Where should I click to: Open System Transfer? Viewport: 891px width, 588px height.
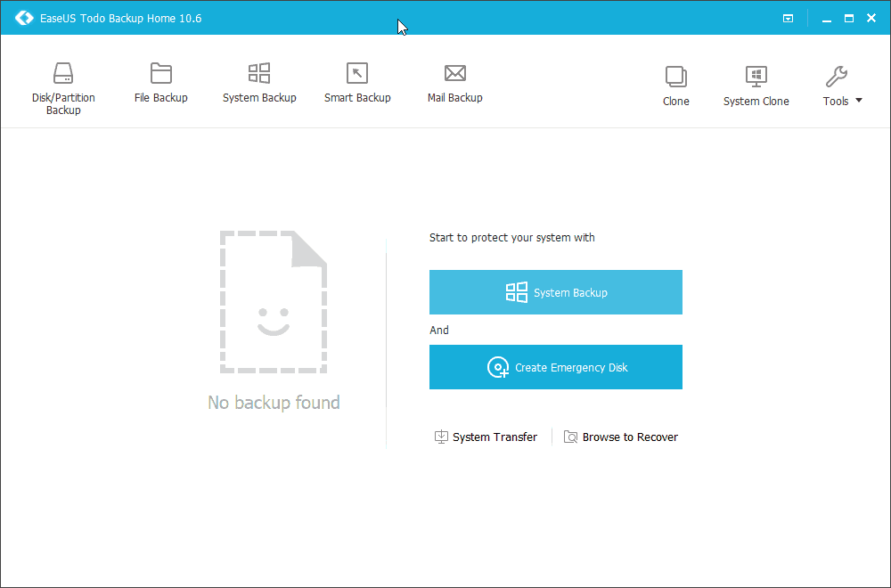tap(494, 437)
